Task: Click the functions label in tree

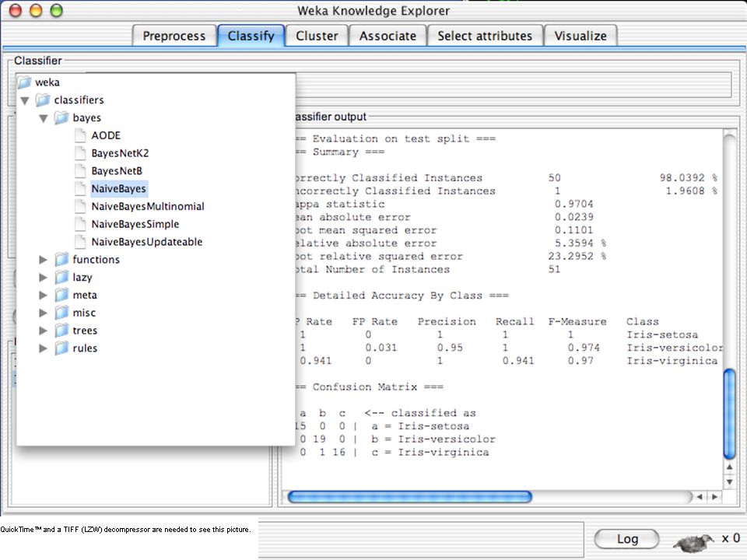Action: point(96,260)
